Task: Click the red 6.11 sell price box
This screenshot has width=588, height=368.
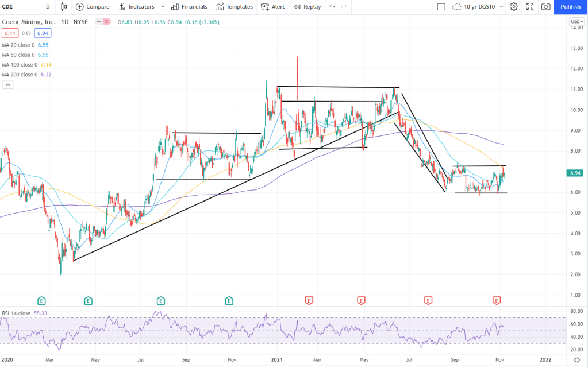Action: 9,33
